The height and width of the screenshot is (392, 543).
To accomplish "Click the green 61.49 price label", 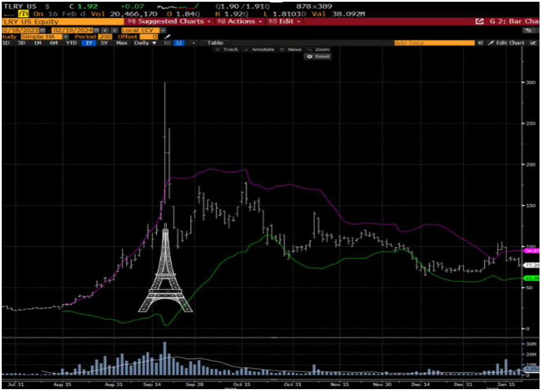I will 531,278.
